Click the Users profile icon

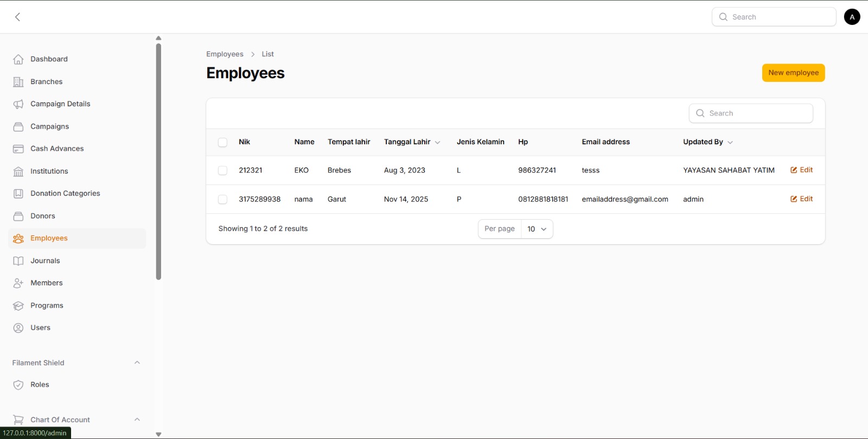point(18,328)
